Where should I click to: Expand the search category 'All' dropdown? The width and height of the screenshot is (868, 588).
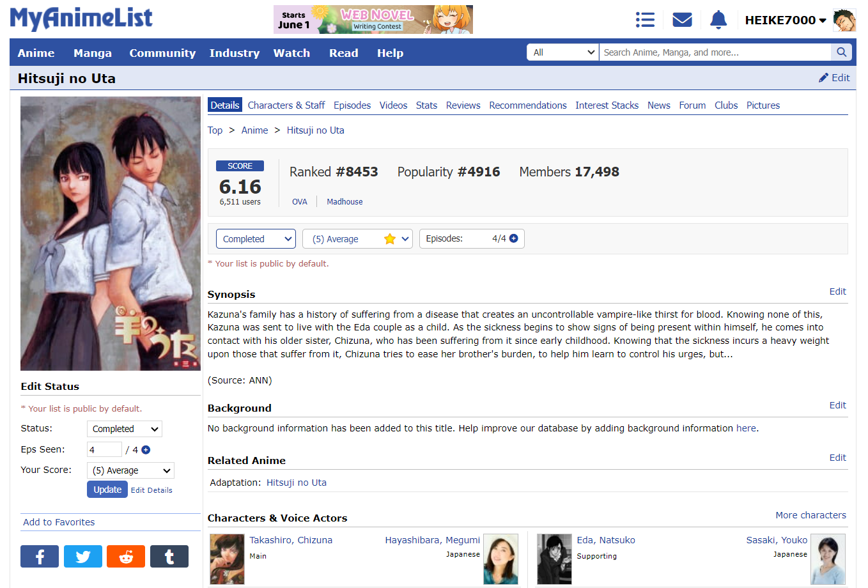coord(563,52)
